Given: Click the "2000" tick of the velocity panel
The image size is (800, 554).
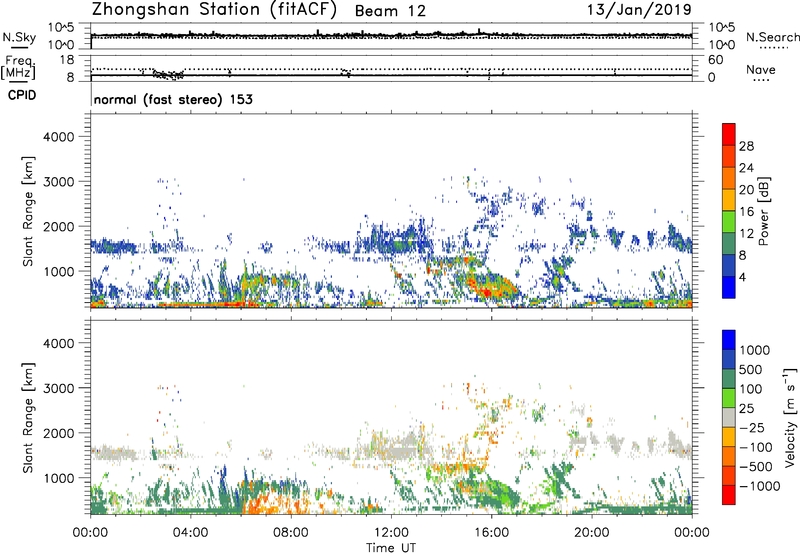Looking at the screenshot, I should pos(59,433).
